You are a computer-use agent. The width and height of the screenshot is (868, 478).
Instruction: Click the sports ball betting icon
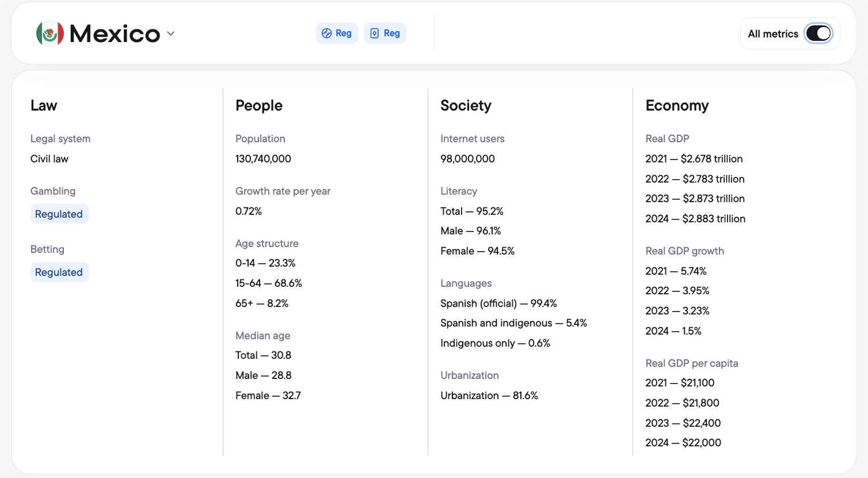click(326, 33)
